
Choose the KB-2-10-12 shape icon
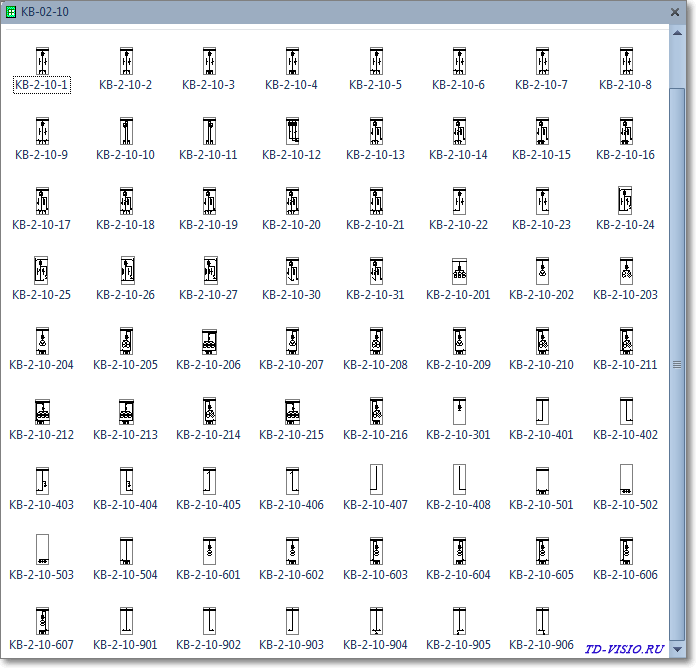[292, 131]
